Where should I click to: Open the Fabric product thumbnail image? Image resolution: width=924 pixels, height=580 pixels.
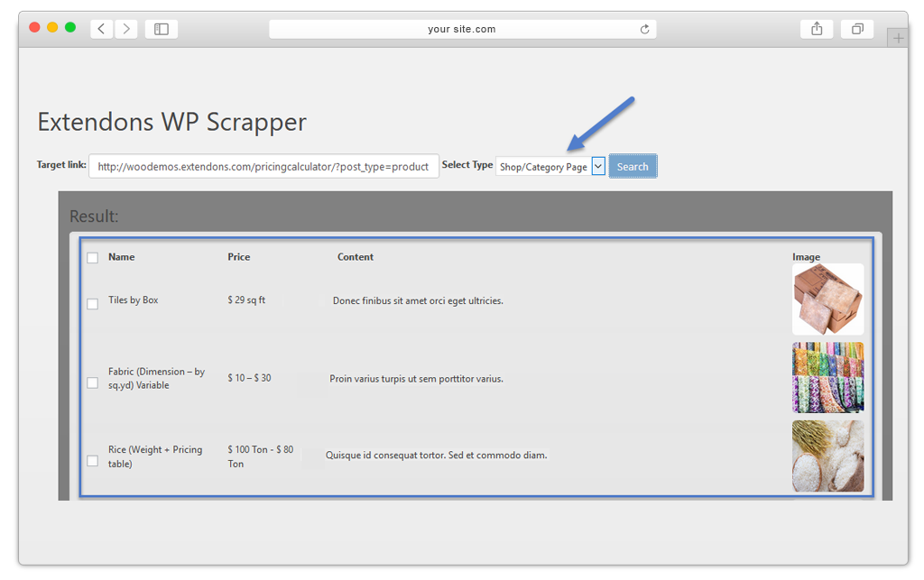pyautogui.click(x=827, y=377)
